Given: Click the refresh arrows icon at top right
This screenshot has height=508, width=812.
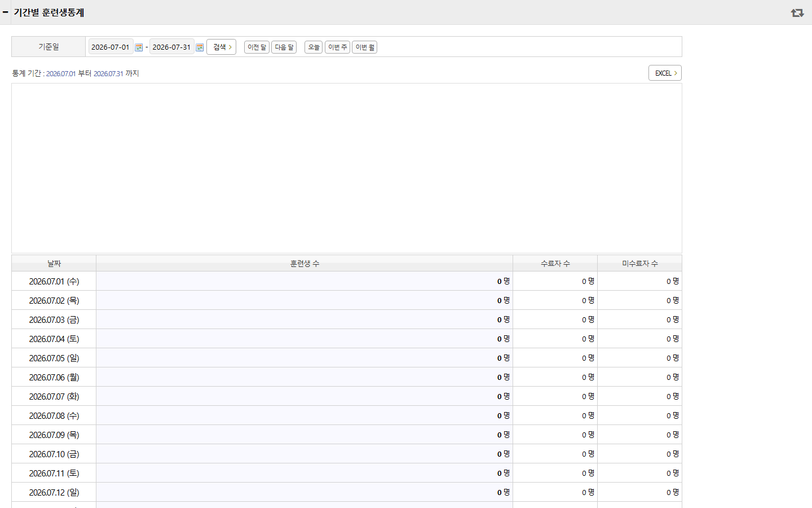Looking at the screenshot, I should click(797, 12).
